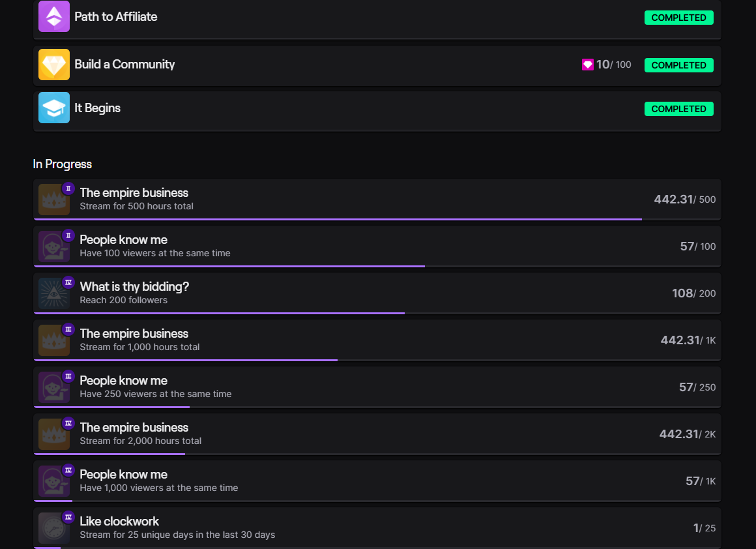Select the People know me 100 viewers icon

point(54,246)
